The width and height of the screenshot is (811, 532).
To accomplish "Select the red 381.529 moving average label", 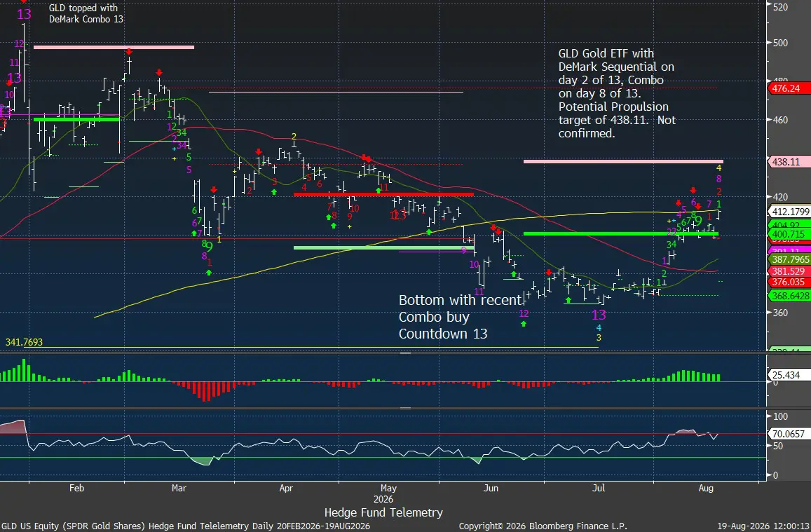I will coord(790,271).
